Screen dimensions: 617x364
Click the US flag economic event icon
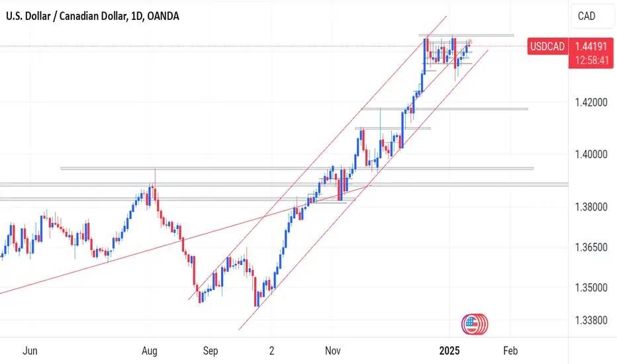(x=475, y=324)
